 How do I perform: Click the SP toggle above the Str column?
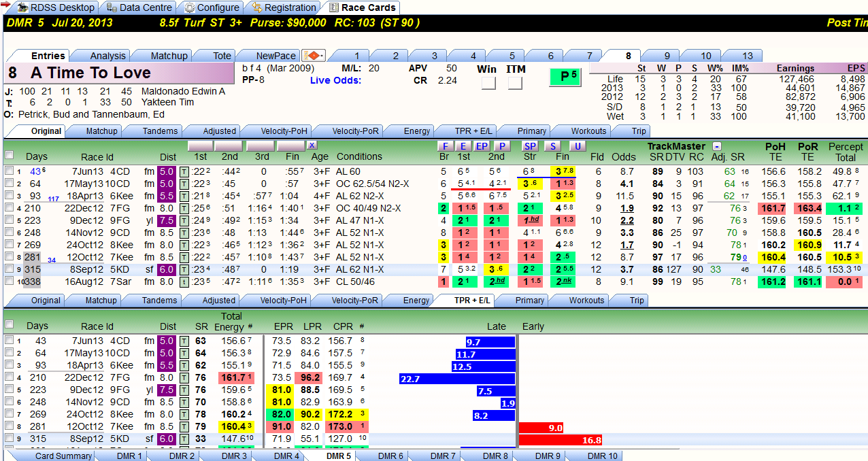point(530,146)
